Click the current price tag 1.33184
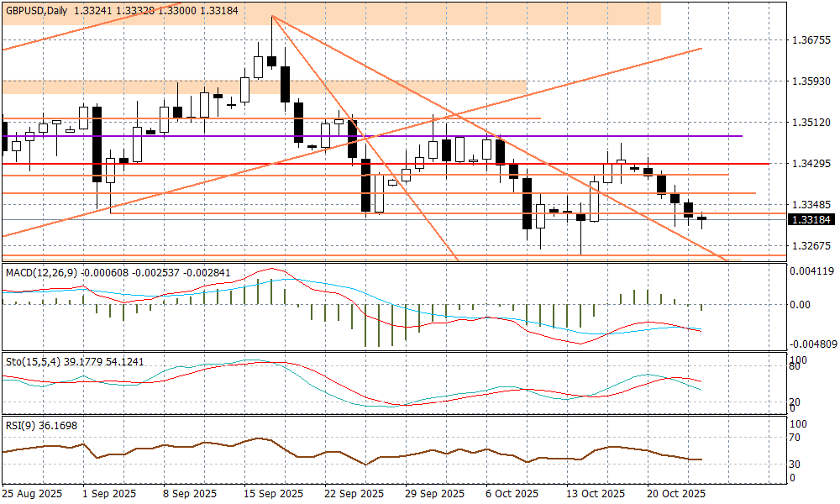840x504 pixels. [x=811, y=219]
